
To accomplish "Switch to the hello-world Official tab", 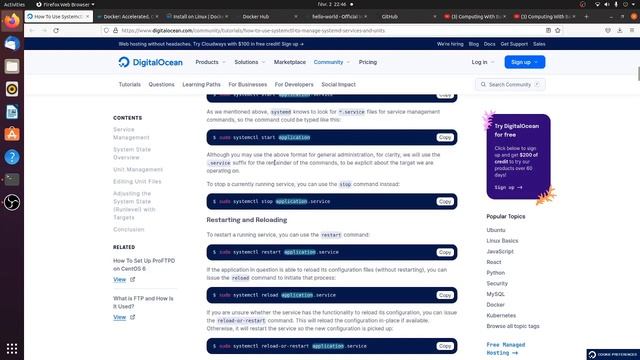I will (337, 16).
